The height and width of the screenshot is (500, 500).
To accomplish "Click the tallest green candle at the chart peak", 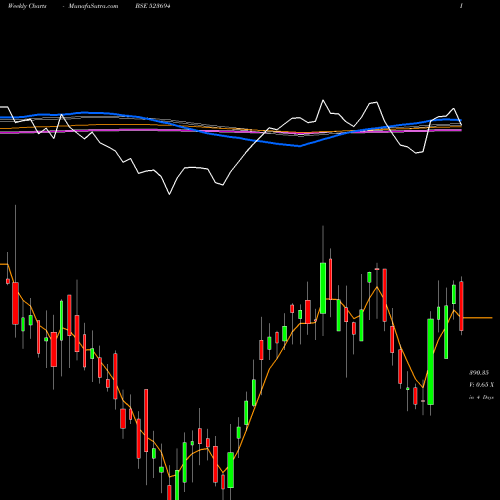I will pos(323,288).
